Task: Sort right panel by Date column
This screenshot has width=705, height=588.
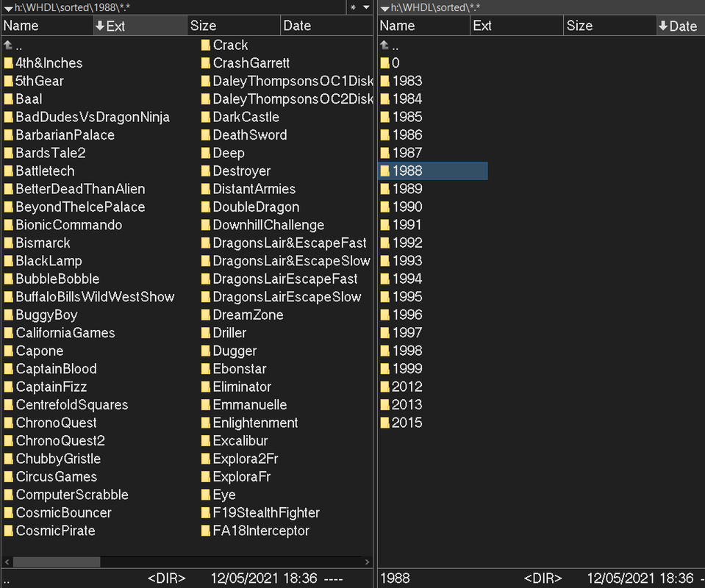Action: (681, 26)
